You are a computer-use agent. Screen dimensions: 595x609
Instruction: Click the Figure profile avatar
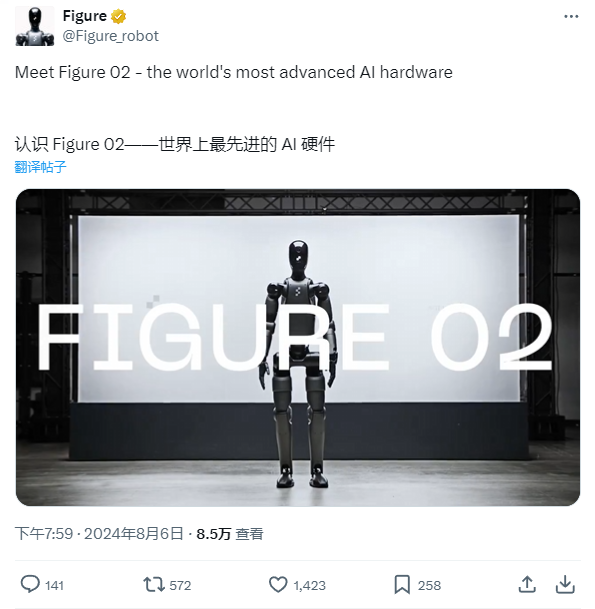point(35,26)
